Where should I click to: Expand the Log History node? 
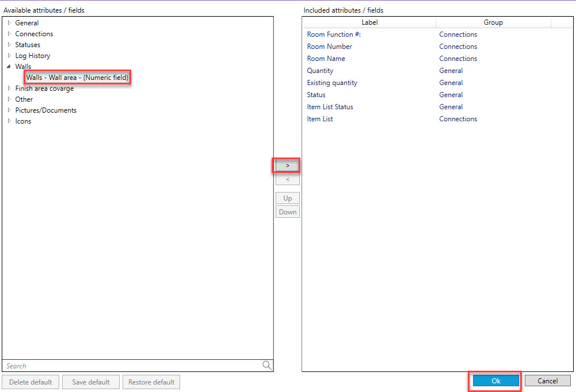(x=9, y=56)
